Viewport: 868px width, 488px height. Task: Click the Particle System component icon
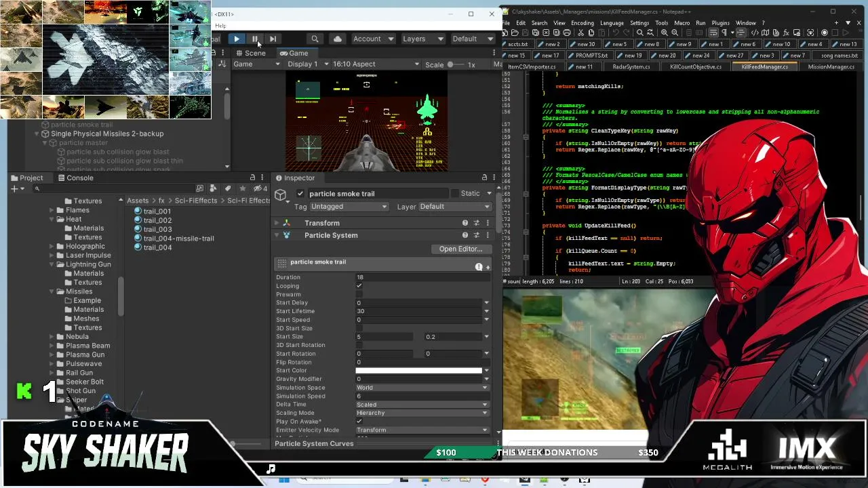click(x=287, y=236)
